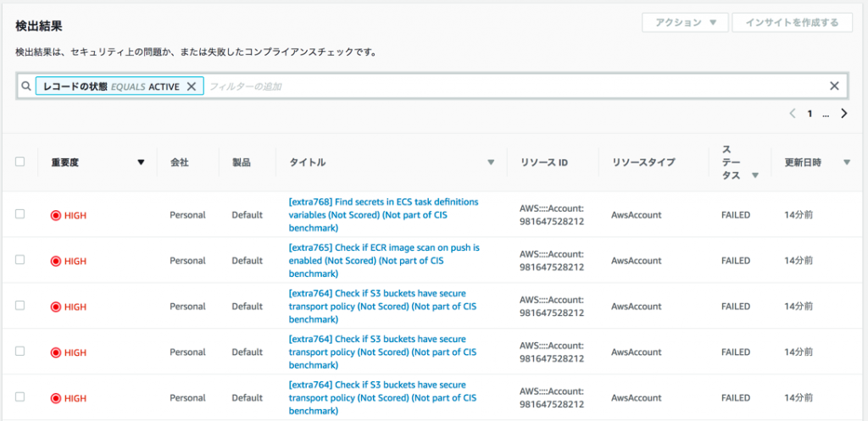Image resolution: width=868 pixels, height=421 pixels.
Task: Clear all filters with the right-side X
Action: point(834,86)
